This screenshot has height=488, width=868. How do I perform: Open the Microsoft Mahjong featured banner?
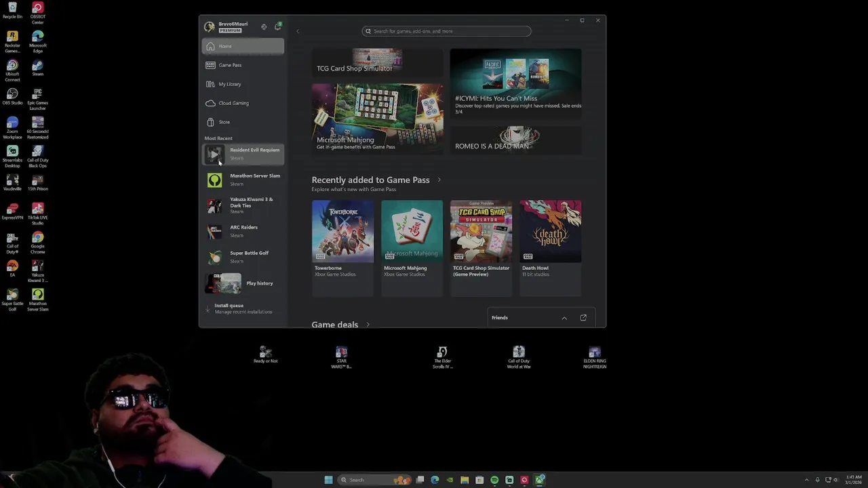click(x=378, y=118)
